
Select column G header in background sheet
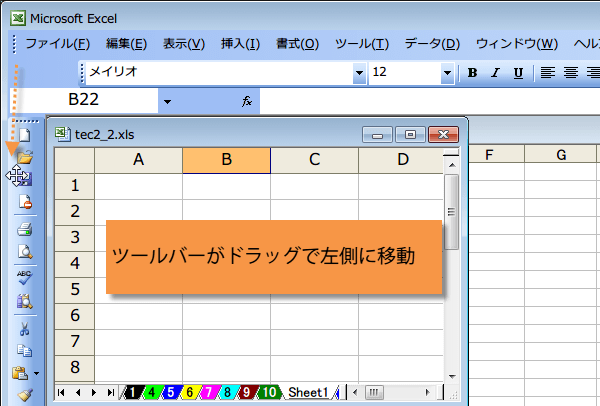(561, 155)
